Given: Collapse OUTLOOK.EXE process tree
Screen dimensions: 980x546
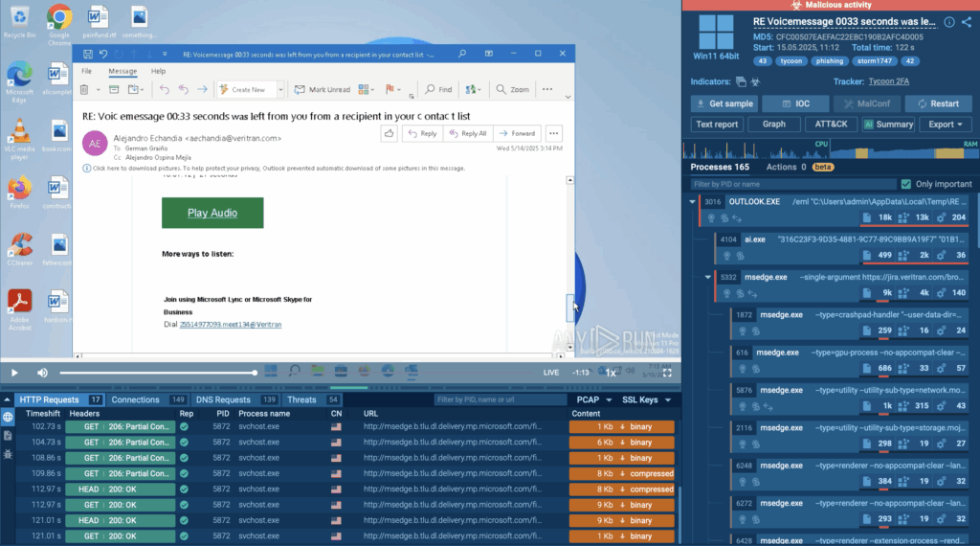Looking at the screenshot, I should (x=692, y=202).
